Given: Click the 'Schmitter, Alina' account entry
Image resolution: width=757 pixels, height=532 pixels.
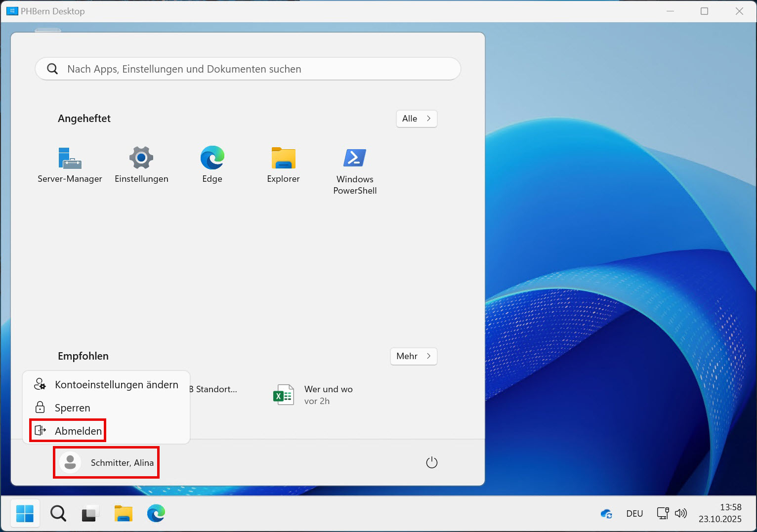Looking at the screenshot, I should tap(106, 462).
